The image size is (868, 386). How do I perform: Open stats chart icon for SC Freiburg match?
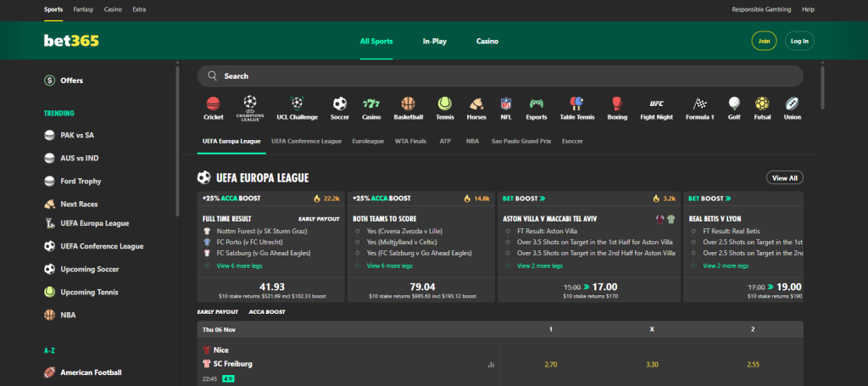tap(491, 365)
